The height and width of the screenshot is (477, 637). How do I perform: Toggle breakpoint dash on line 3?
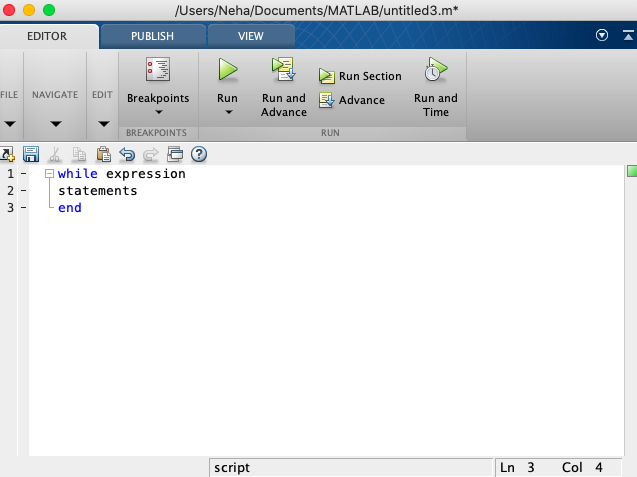(x=24, y=208)
